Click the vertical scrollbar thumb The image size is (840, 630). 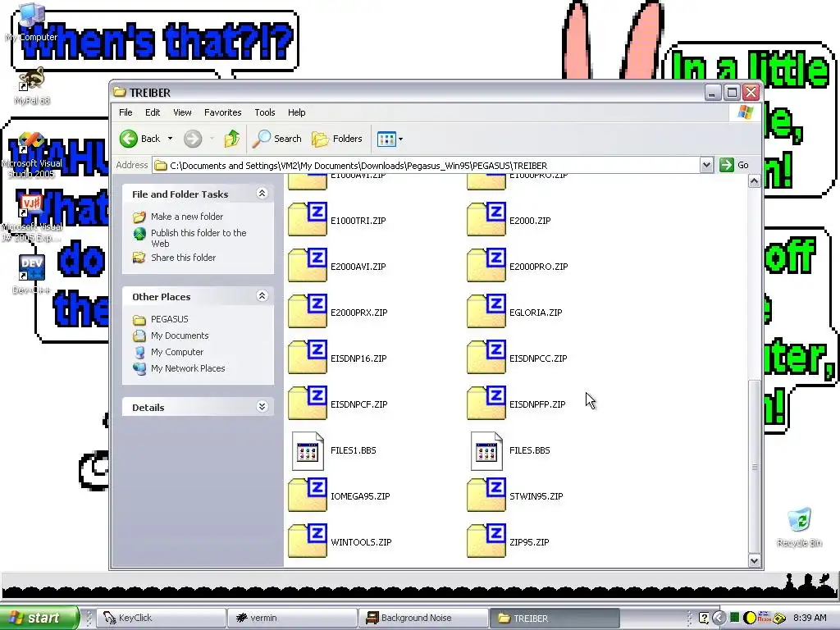point(755,466)
